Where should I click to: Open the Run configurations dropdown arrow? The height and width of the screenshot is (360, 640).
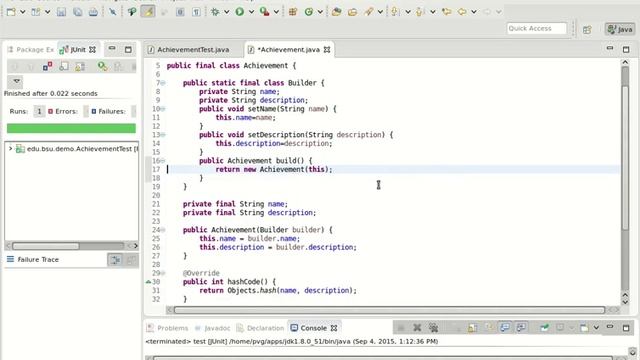pyautogui.click(x=251, y=12)
